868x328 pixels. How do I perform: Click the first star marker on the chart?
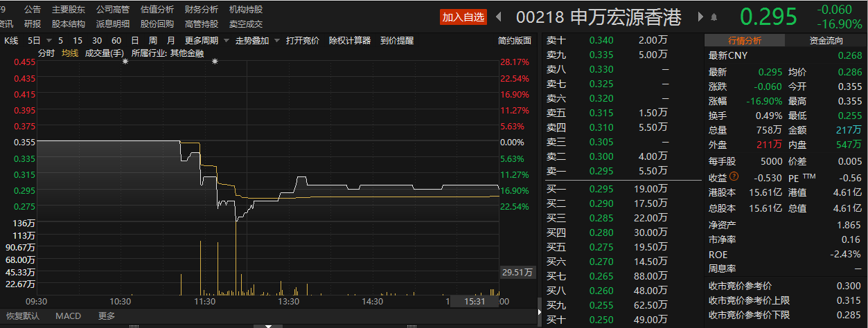coord(125,62)
